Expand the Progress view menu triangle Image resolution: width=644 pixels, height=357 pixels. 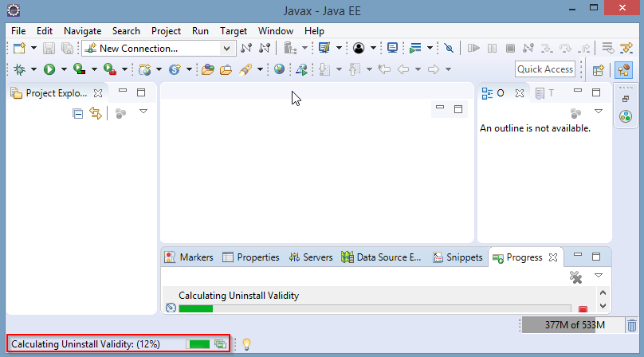pyautogui.click(x=599, y=275)
